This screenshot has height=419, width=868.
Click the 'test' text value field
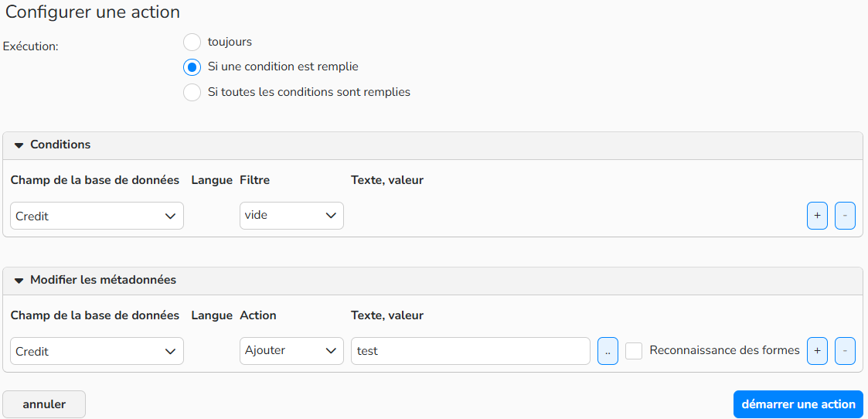(471, 351)
